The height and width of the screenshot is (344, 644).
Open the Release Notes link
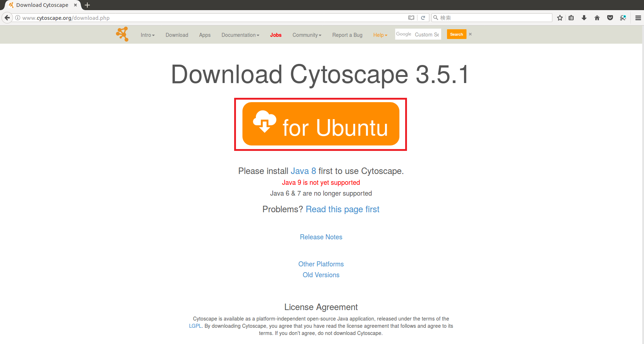pos(321,237)
